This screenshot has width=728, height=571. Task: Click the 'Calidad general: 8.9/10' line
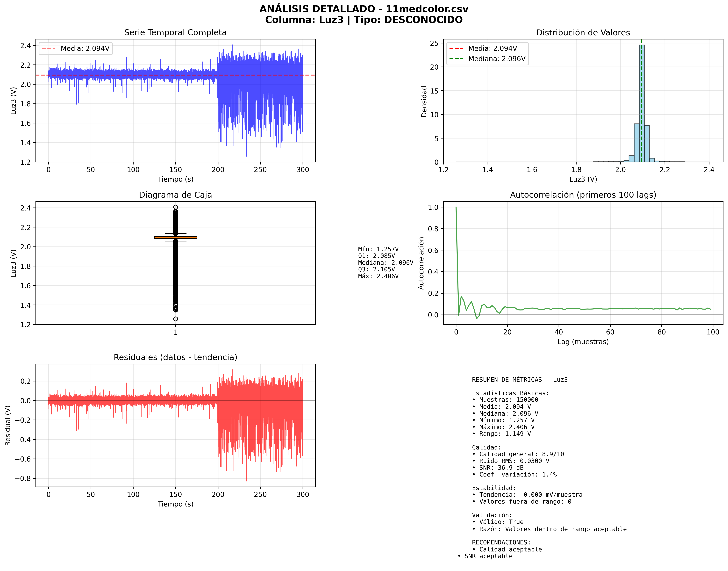point(521,454)
